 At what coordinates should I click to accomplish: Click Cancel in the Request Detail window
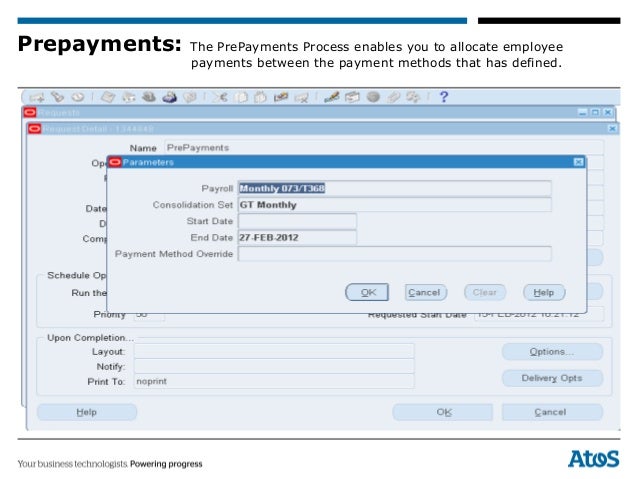point(552,412)
